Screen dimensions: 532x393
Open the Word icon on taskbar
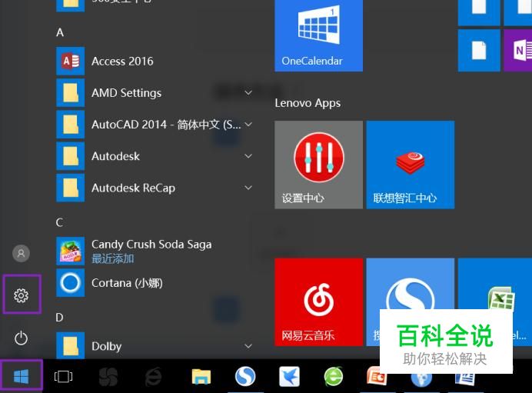click(465, 379)
